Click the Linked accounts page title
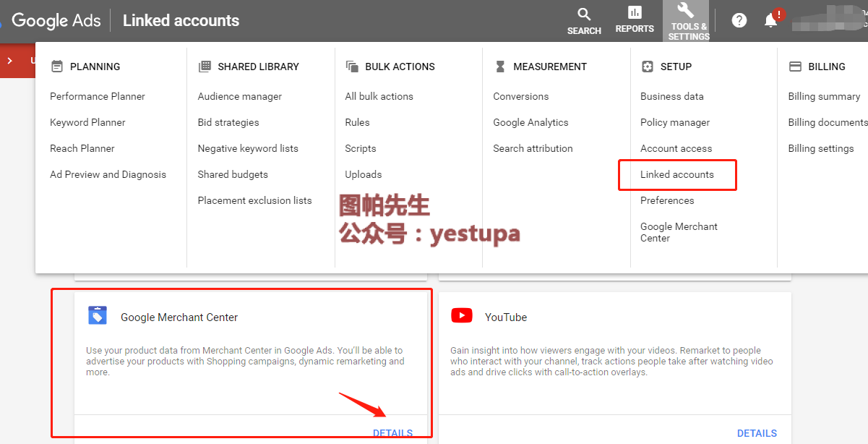 (181, 20)
